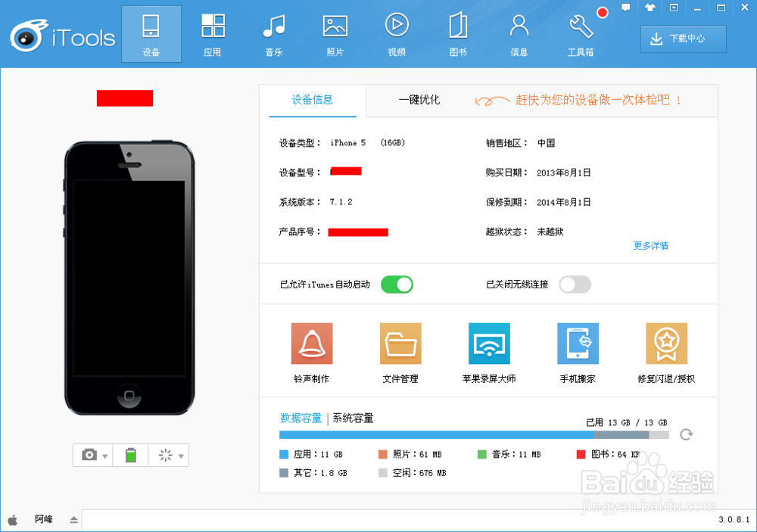Open the 下载中心 download center
The width and height of the screenshot is (757, 532).
(684, 39)
